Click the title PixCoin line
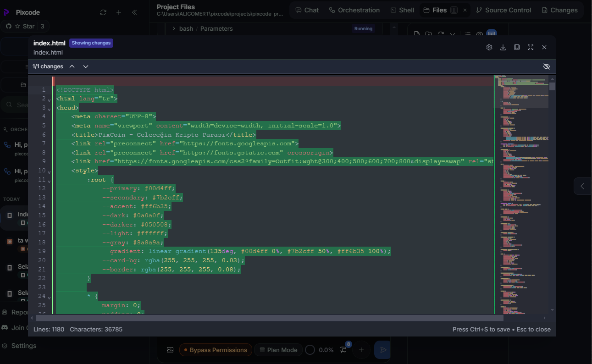Viewport: 592px width, 364px height. tap(164, 135)
